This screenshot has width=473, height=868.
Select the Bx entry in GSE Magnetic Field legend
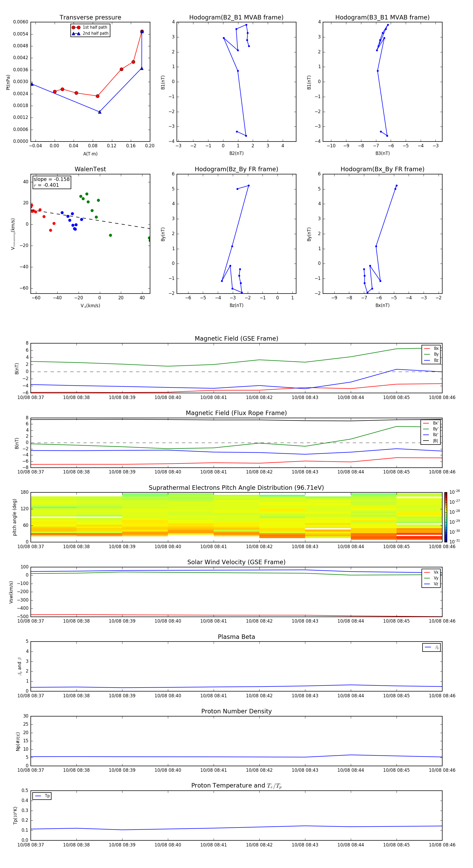click(431, 349)
